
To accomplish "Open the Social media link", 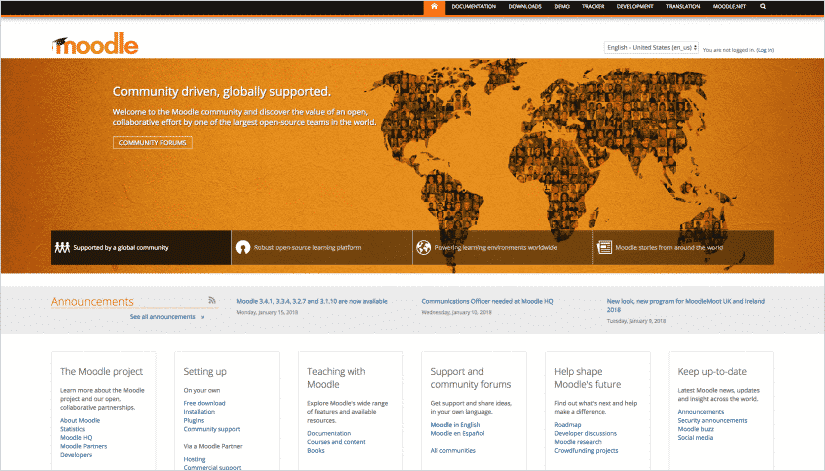I will pos(695,437).
